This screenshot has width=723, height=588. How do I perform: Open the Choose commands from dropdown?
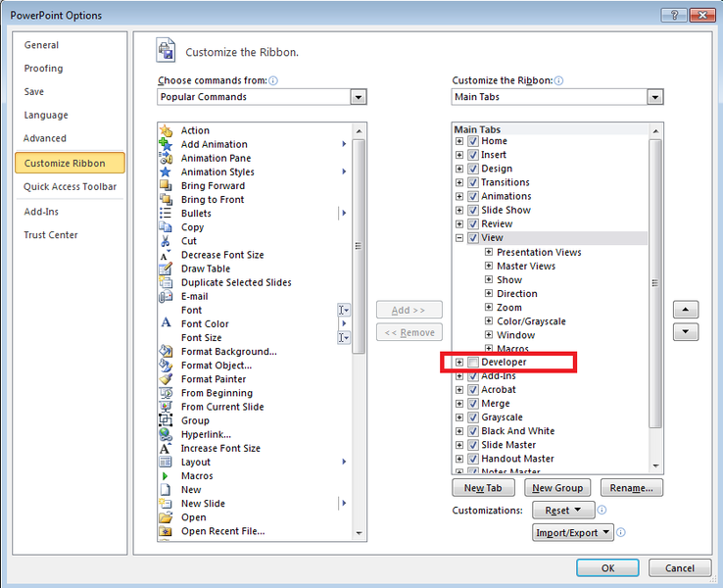coord(359,97)
